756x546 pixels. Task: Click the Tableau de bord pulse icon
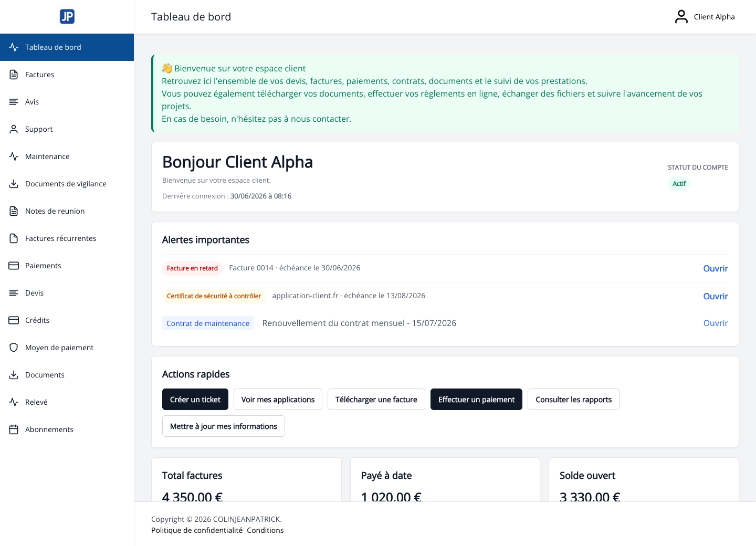click(x=14, y=47)
